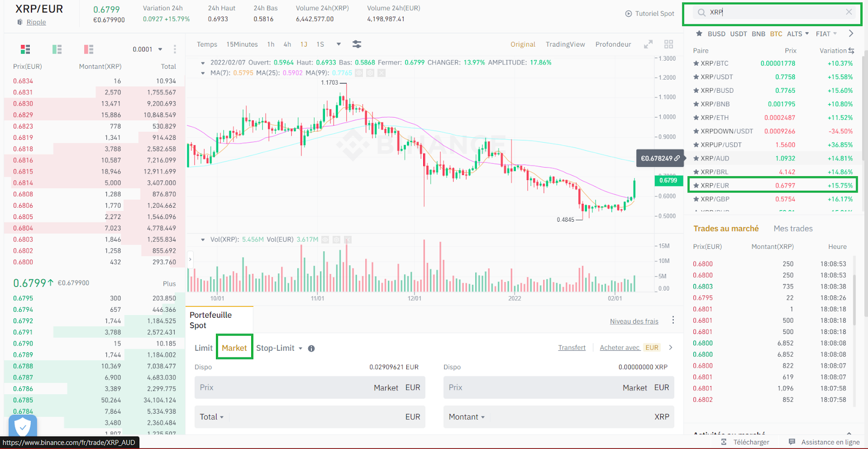Show sell orders only in order book
Viewport: 868px width, 449px height.
pyautogui.click(x=89, y=49)
